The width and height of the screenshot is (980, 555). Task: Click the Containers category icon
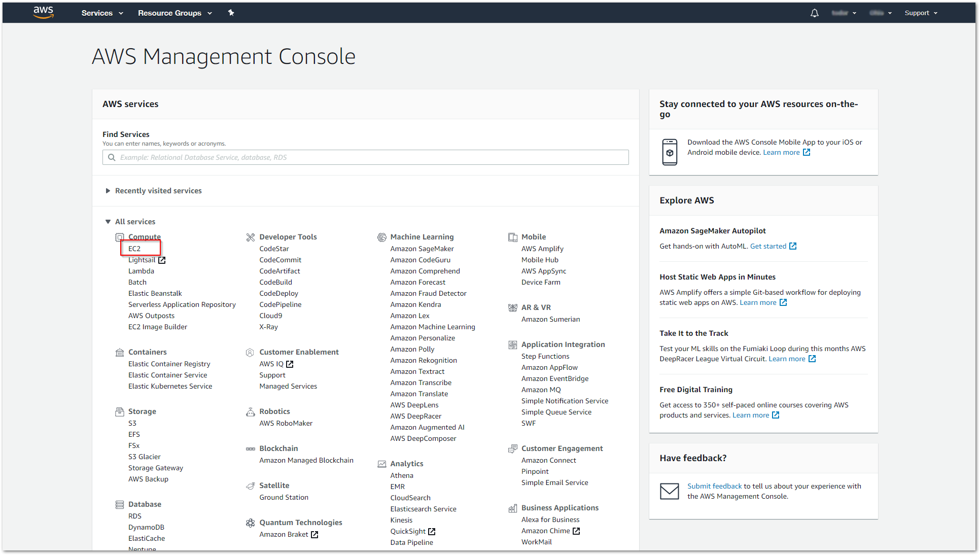pyautogui.click(x=120, y=352)
